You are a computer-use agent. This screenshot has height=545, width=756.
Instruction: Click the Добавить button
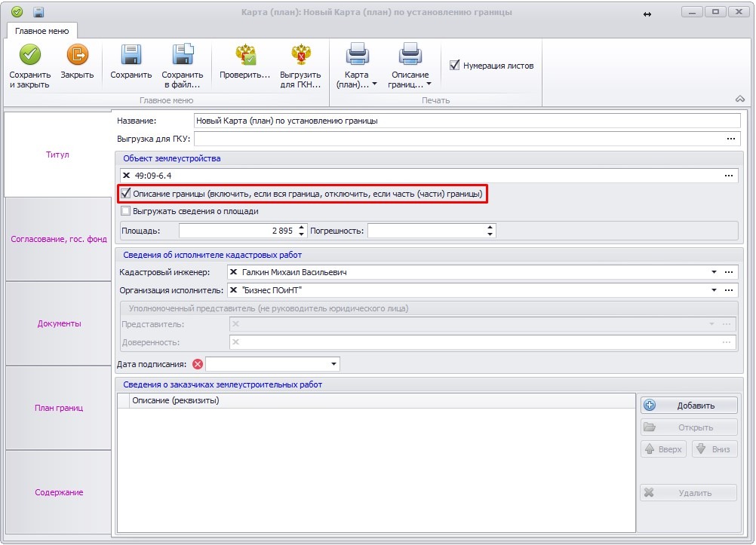[x=688, y=406]
